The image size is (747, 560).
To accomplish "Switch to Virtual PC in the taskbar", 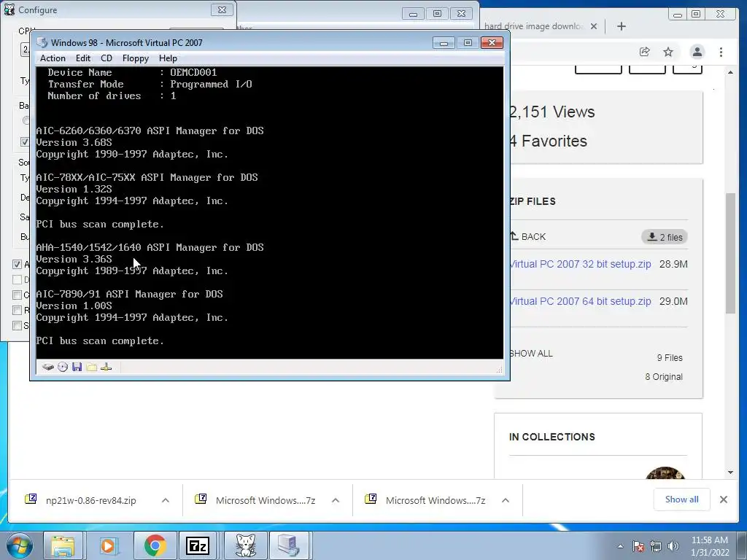I will (x=289, y=545).
